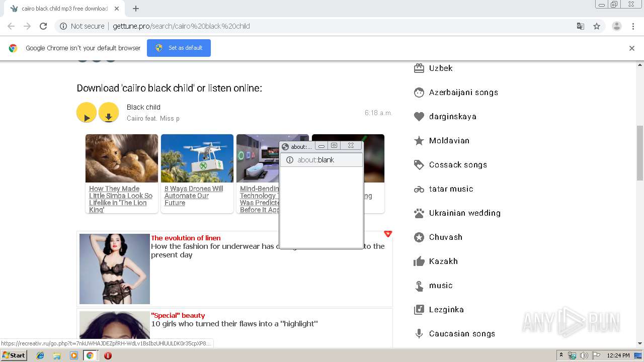Click the motorcycle icon beside tatar music
644x362 pixels.
tap(419, 189)
